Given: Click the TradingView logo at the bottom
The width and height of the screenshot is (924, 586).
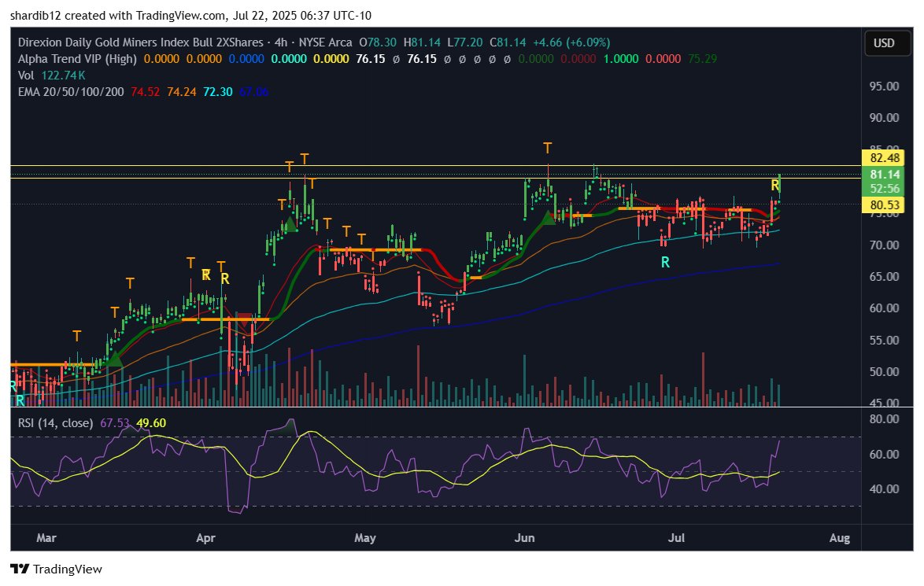Looking at the screenshot, I should pyautogui.click(x=57, y=569).
